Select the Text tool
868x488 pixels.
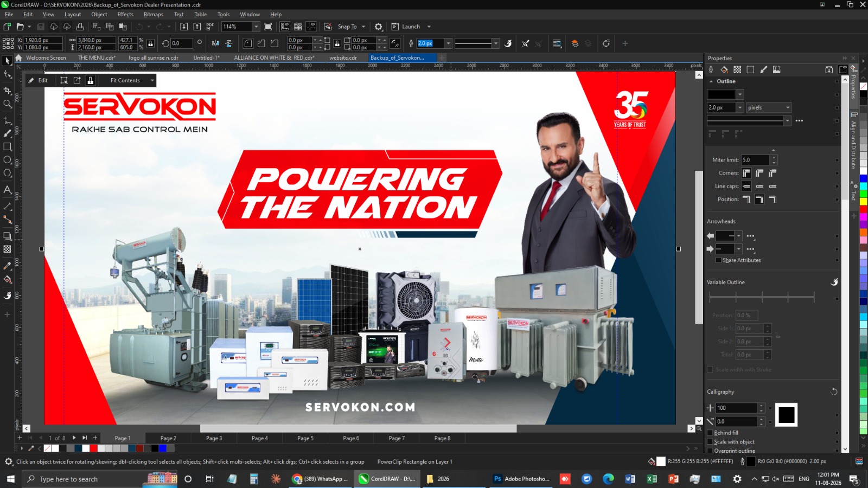8,190
